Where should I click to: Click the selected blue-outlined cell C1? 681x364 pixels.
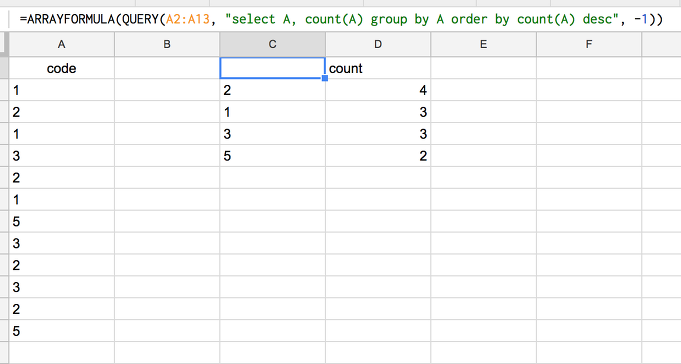[x=272, y=68]
